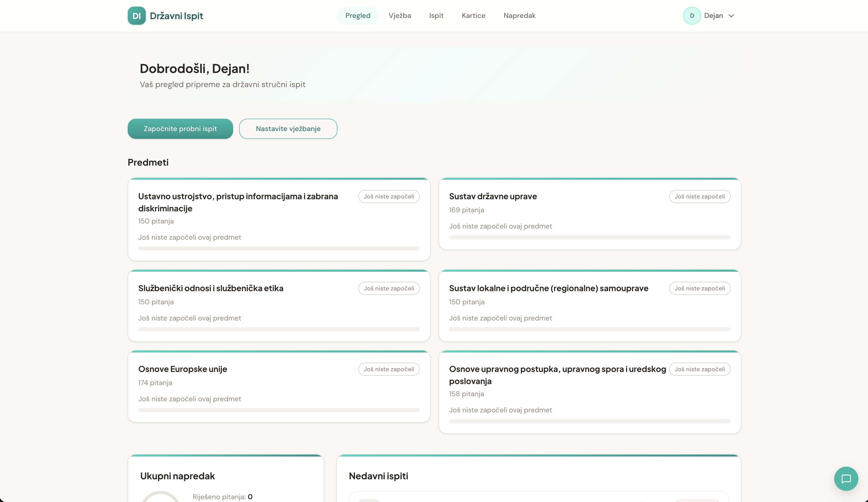Switch to the Vježba tab

point(399,15)
